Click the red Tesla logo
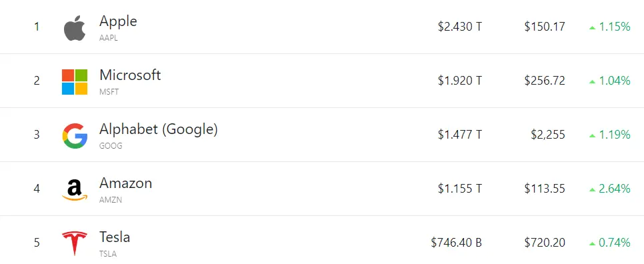Image resolution: width=644 pixels, height=264 pixels. coord(75,243)
